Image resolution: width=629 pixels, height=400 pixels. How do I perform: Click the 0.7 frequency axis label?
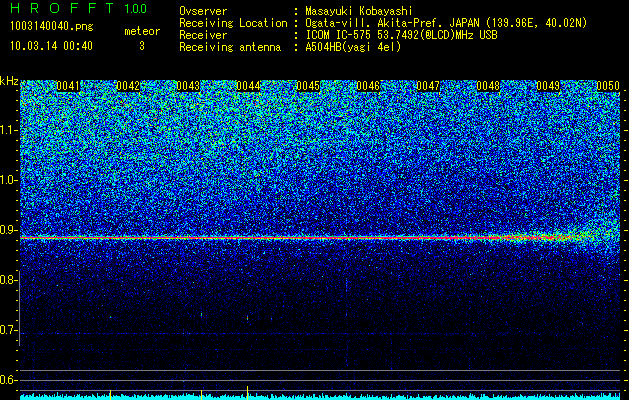8,330
